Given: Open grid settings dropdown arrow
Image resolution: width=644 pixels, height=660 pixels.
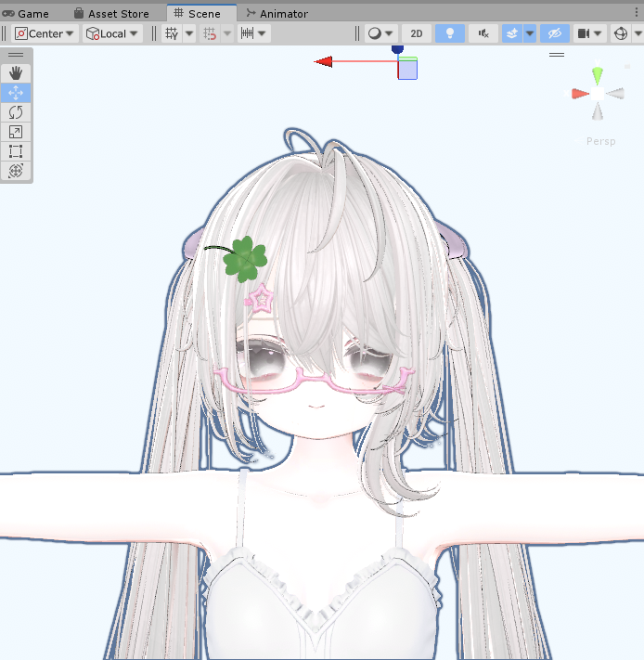Looking at the screenshot, I should click(x=189, y=33).
